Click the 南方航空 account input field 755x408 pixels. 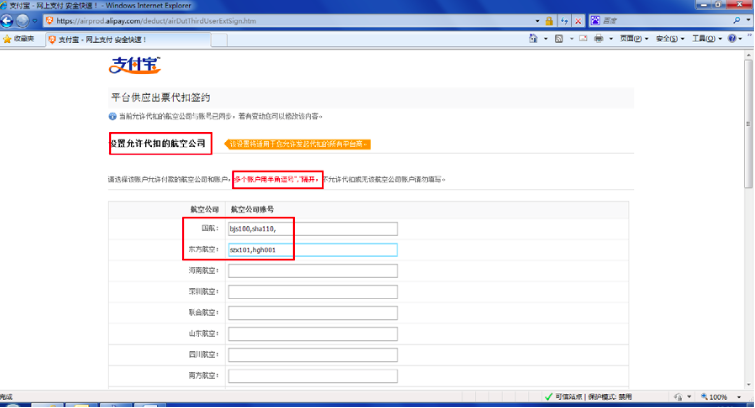pyautogui.click(x=312, y=376)
